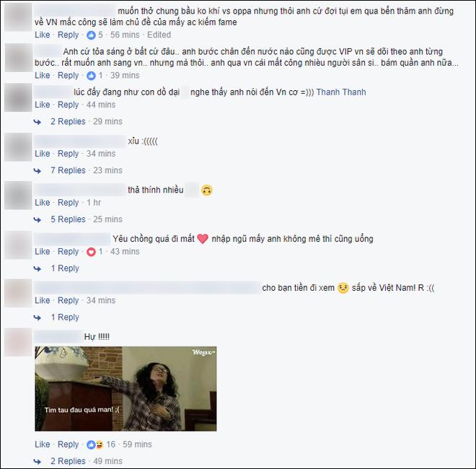The height and width of the screenshot is (469, 476).
Task: Click the reply arrow icon next to 5 Replies
Action: click(x=38, y=219)
